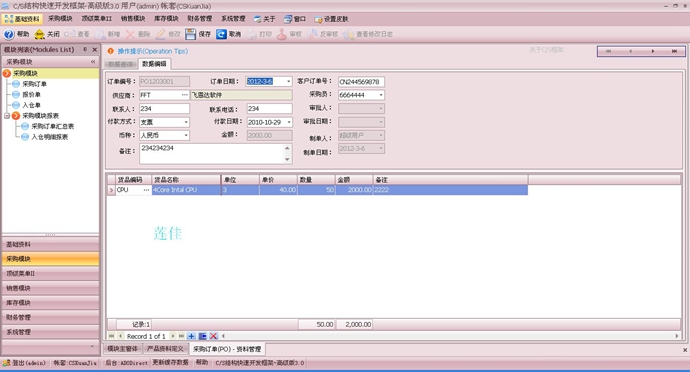The height and width of the screenshot is (372, 690).
Task: Open the 系统管理 menu in menu bar
Action: pos(233,18)
